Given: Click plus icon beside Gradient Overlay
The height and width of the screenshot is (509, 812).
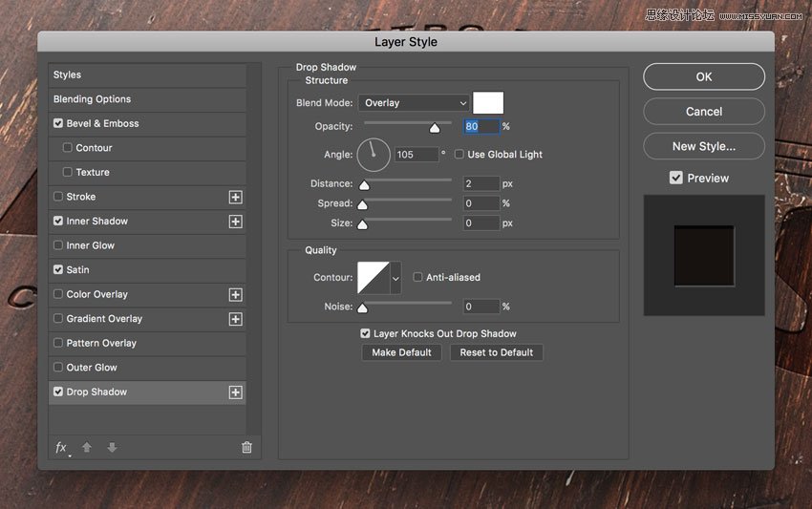Looking at the screenshot, I should coord(235,319).
